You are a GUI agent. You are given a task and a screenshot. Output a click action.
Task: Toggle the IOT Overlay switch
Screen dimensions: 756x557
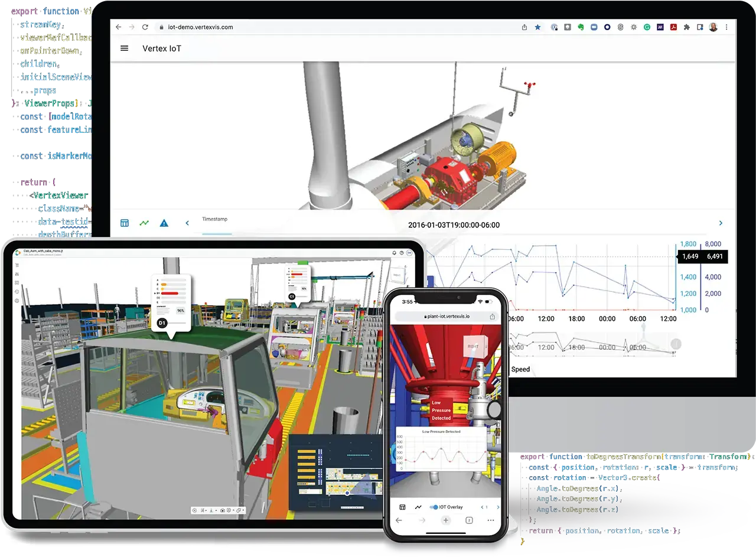point(434,507)
